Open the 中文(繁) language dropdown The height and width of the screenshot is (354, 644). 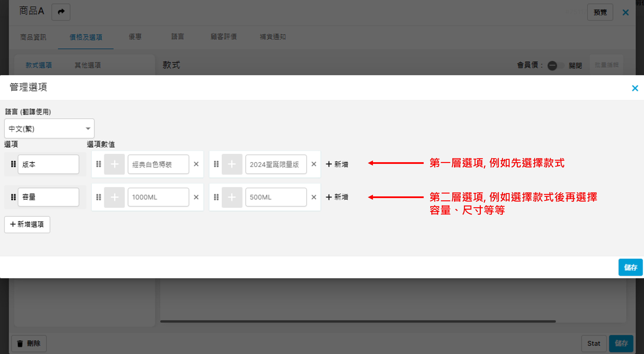tap(49, 128)
